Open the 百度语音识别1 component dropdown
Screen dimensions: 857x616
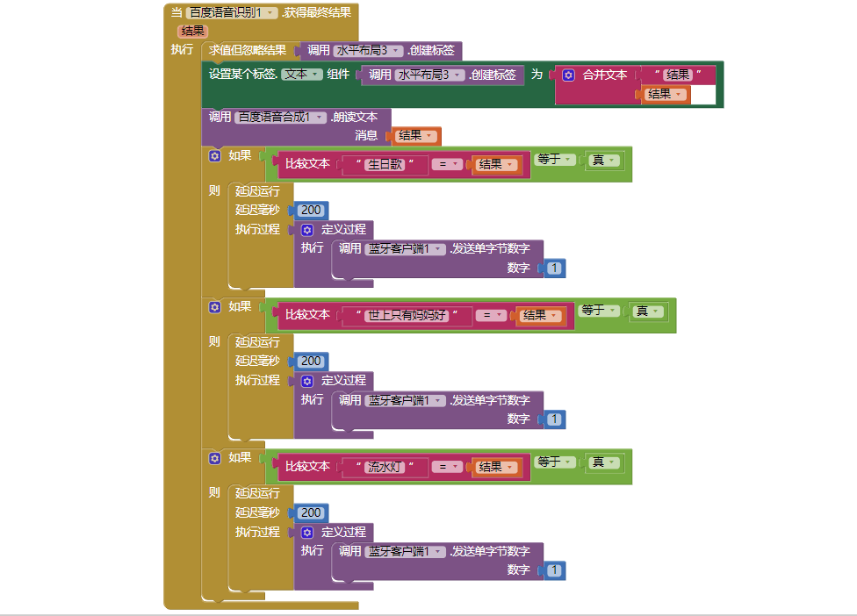click(x=232, y=12)
